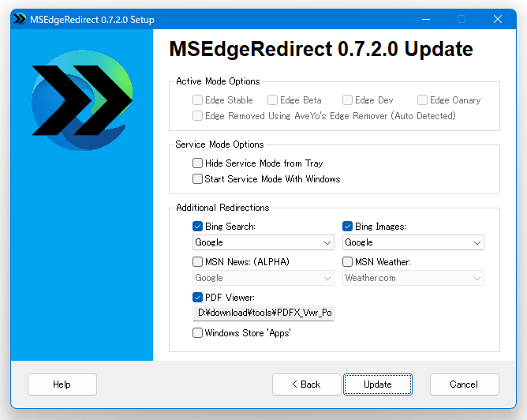
Task: Click the 'MSEdgeRedirect 0.7.2.0 Update' heading
Action: click(321, 49)
